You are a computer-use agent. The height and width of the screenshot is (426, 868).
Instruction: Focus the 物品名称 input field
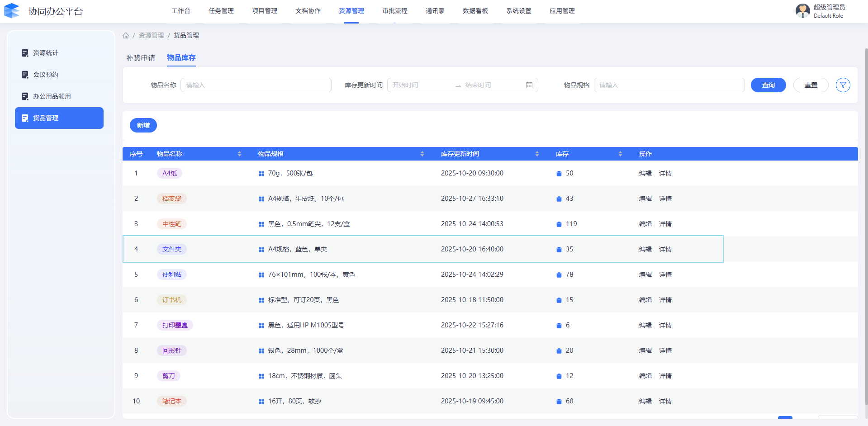[256, 85]
